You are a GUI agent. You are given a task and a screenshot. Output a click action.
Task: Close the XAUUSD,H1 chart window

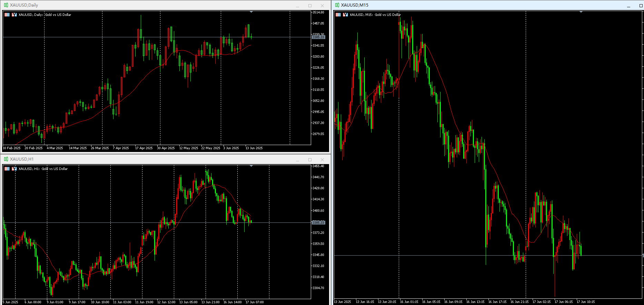coord(322,160)
